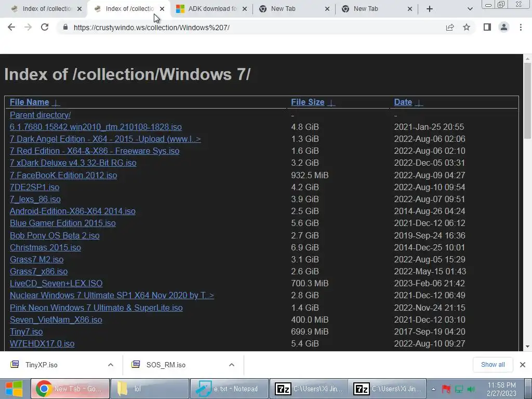The height and width of the screenshot is (399, 532).
Task: Sort listing by File Name header
Action: tap(29, 102)
